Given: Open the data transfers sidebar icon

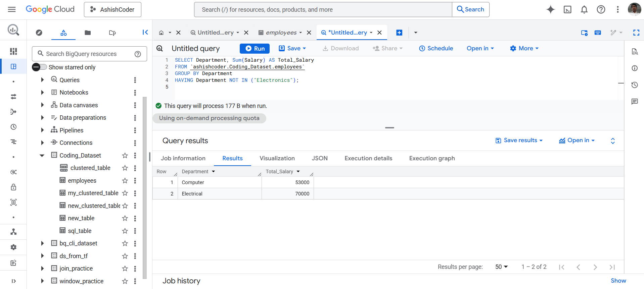Looking at the screenshot, I should click(13, 97).
